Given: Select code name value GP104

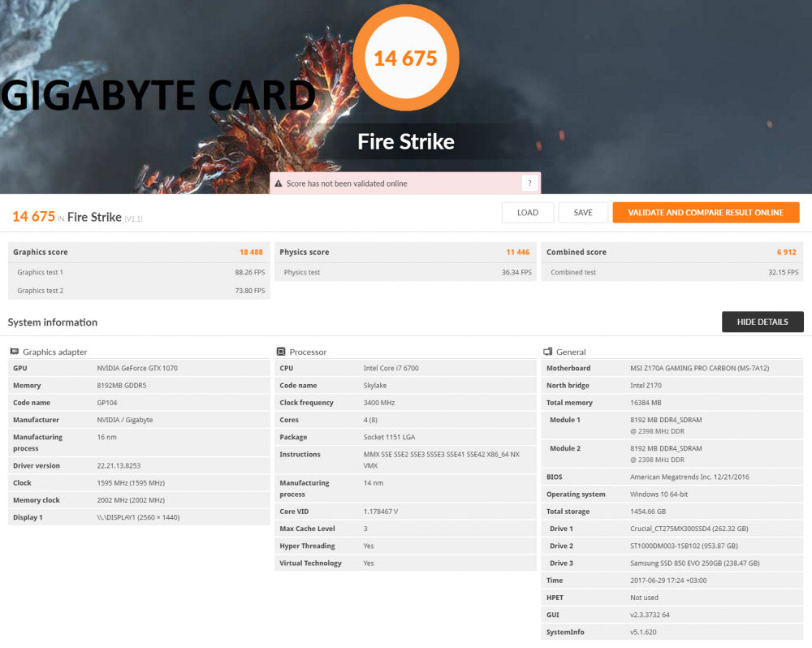Looking at the screenshot, I should click(107, 403).
